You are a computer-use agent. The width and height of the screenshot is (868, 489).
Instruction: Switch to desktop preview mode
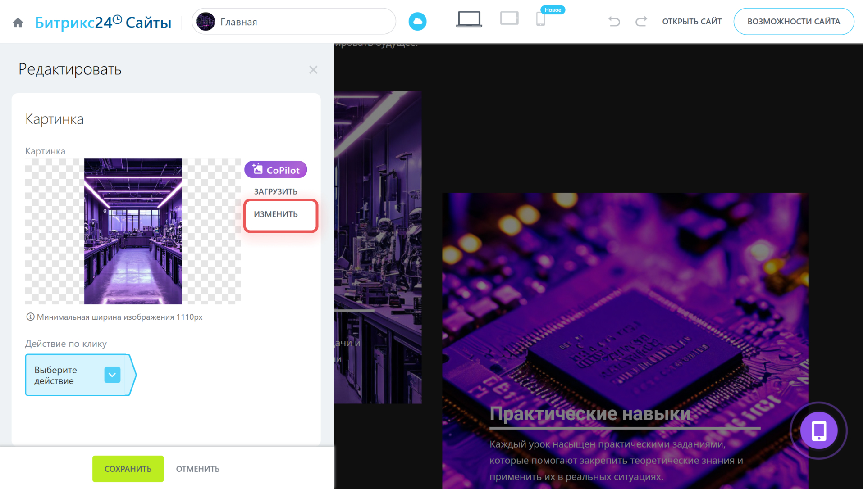tap(469, 19)
